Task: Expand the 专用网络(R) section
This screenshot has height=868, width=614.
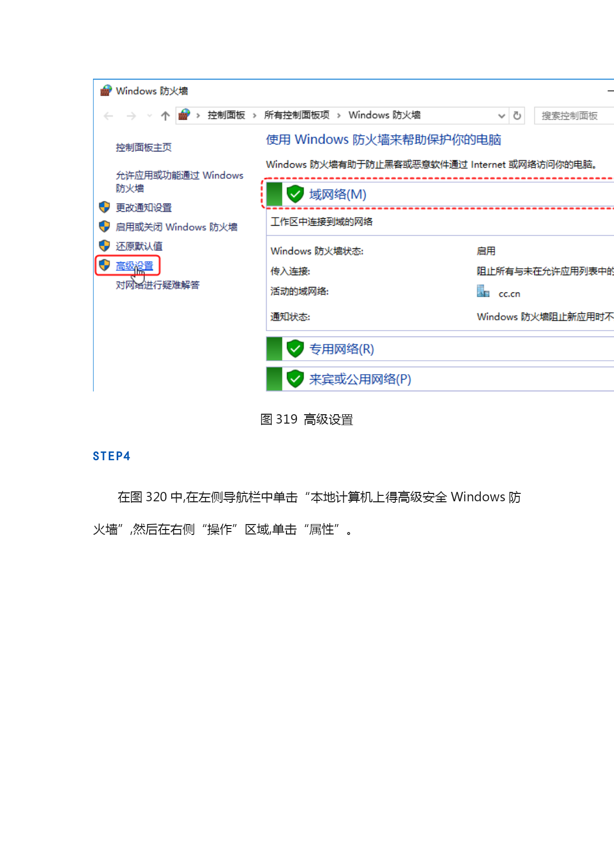Action: tap(440, 349)
